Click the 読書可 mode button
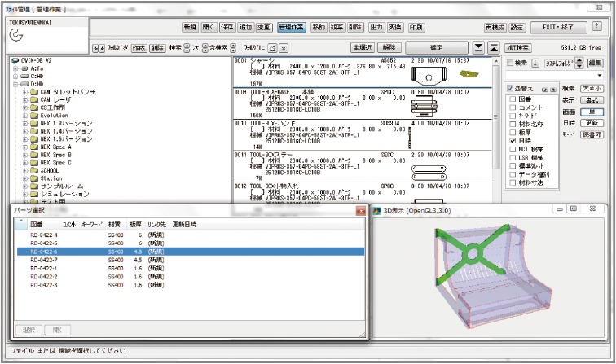The width and height of the screenshot is (616, 364). point(592,134)
